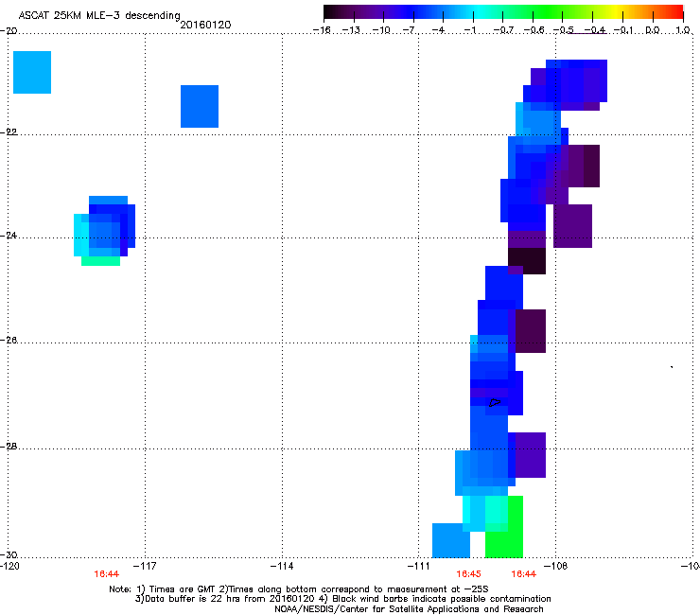Click the '-7' color scale label
Viewport: 700px width, 615px height.
(x=410, y=30)
